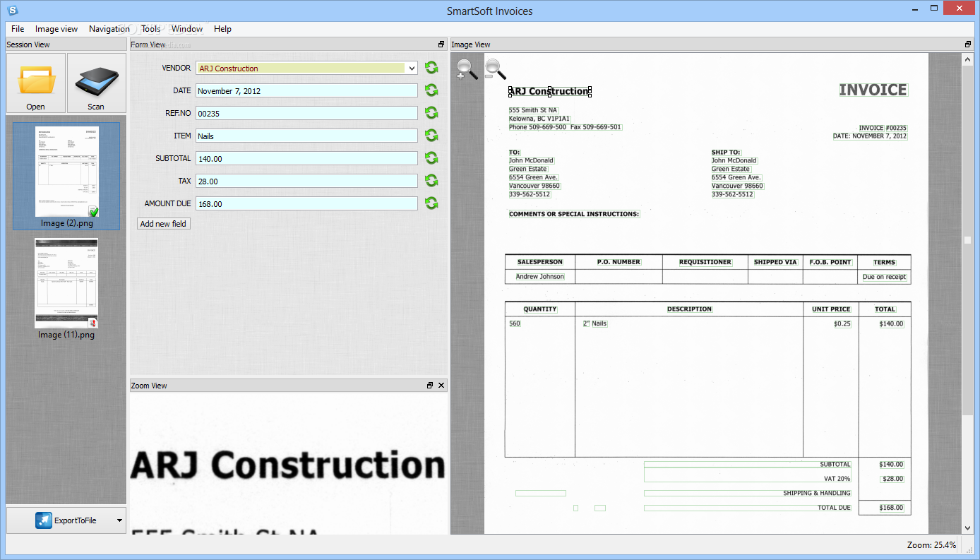Undock the Image View panel

click(968, 44)
